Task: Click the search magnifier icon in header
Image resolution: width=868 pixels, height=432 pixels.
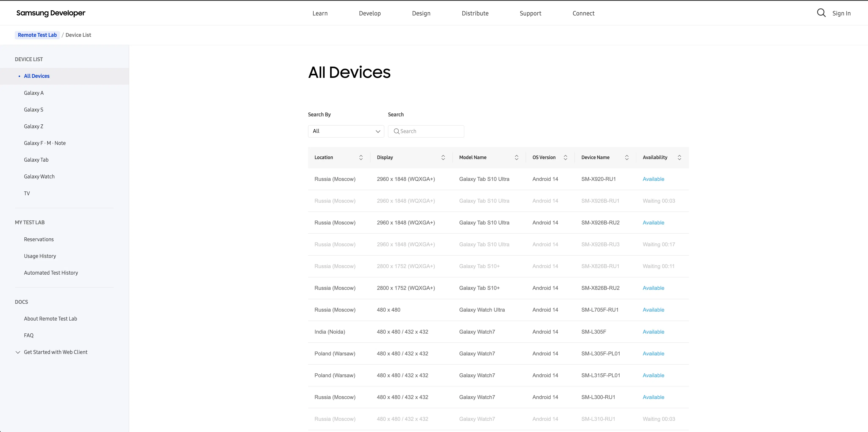Action: click(x=821, y=13)
